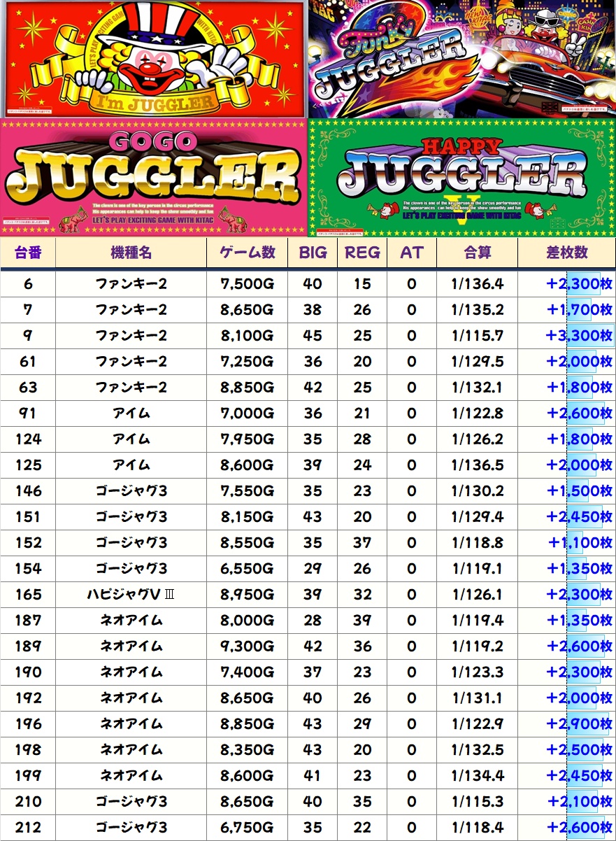The width and height of the screenshot is (616, 841).
Task: Click the ハピジャグVⅢ machine name cell
Action: tap(131, 594)
